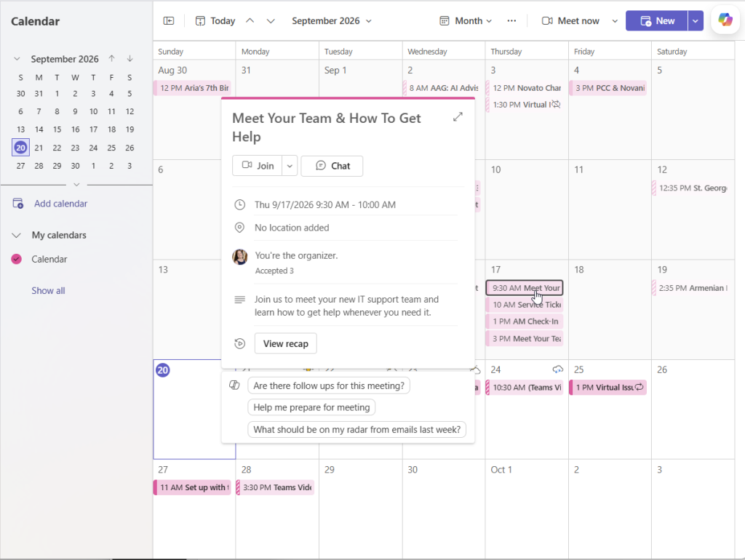Image resolution: width=745 pixels, height=560 pixels.
Task: Expand the New button dropdown arrow
Action: (x=696, y=21)
